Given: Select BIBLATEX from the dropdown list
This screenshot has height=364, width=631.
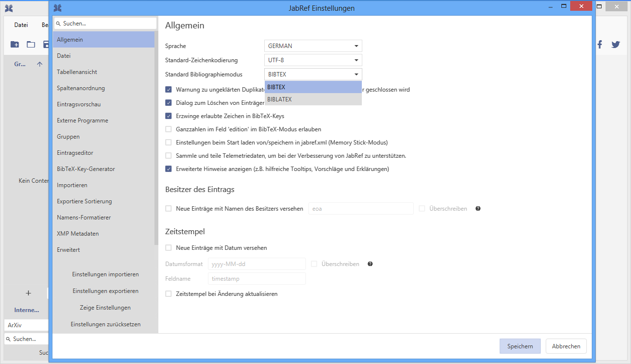Looking at the screenshot, I should click(x=313, y=99).
